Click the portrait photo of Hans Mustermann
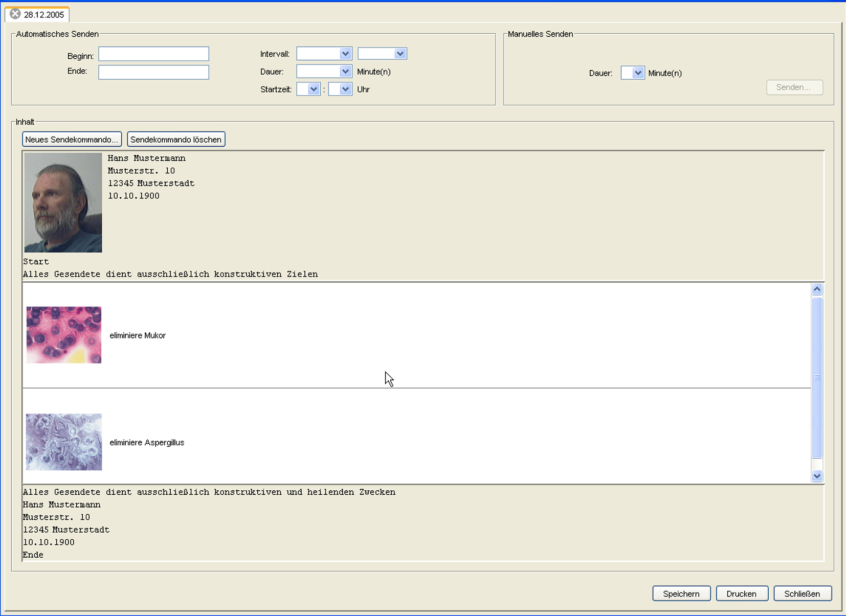The image size is (846, 616). point(63,202)
